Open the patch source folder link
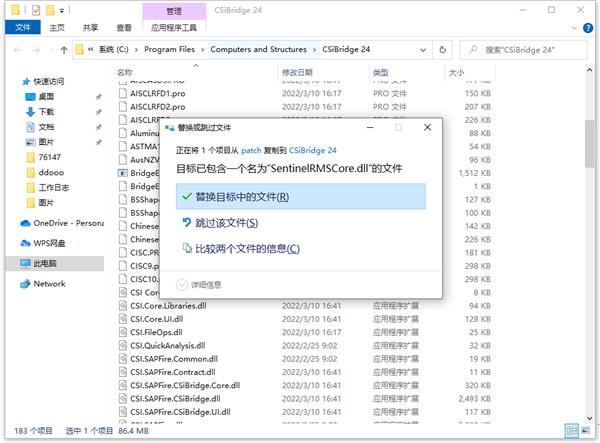The height and width of the screenshot is (443, 600). 251,150
